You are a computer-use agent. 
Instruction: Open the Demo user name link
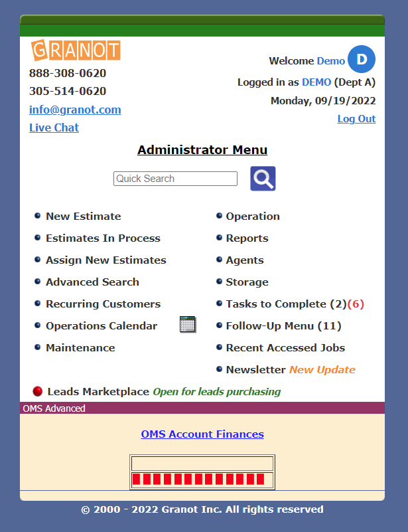coord(331,60)
